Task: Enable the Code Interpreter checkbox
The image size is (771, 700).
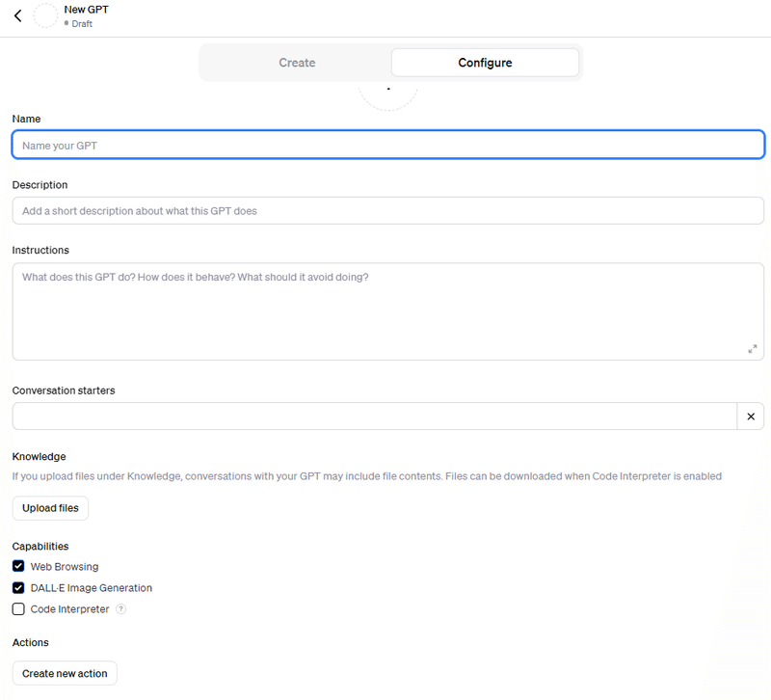Action: 18,609
